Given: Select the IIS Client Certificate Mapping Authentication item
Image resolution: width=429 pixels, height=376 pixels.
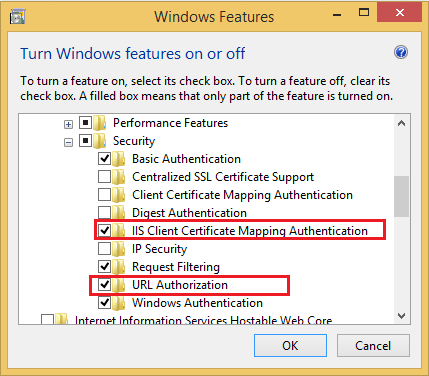Looking at the screenshot, I should 250,231.
